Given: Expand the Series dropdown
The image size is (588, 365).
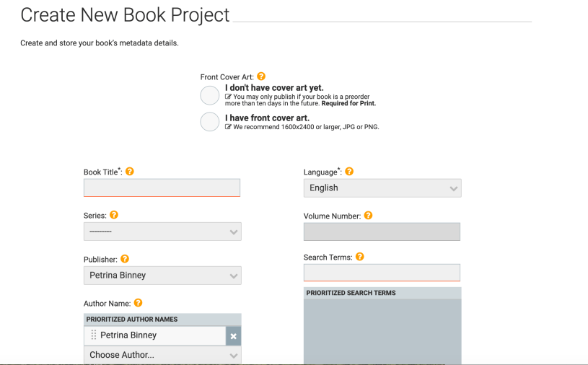Looking at the screenshot, I should pos(162,232).
